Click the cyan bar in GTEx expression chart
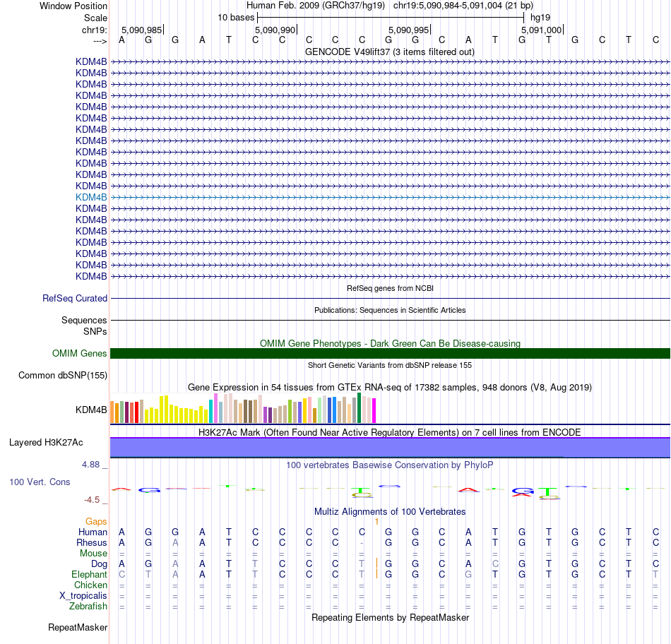 (x=210, y=412)
